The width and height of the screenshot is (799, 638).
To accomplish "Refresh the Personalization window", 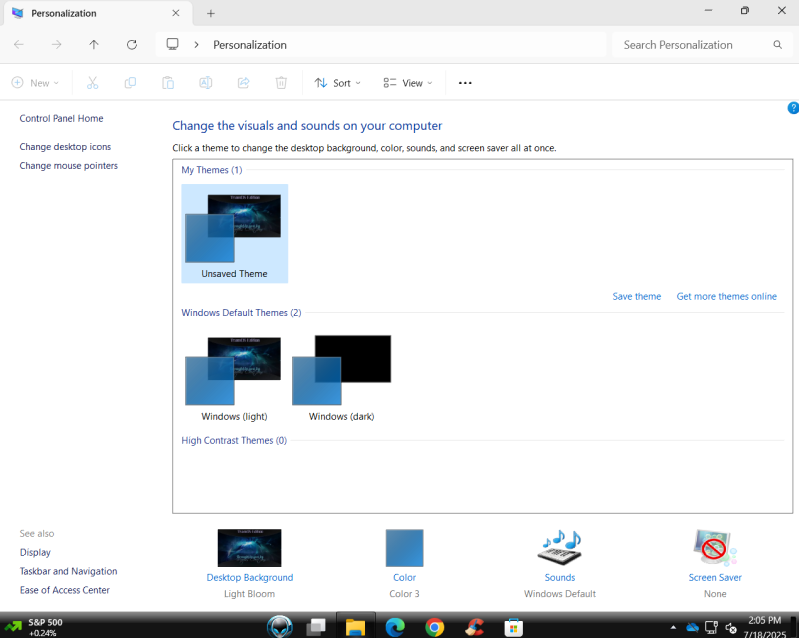I will tap(131, 45).
